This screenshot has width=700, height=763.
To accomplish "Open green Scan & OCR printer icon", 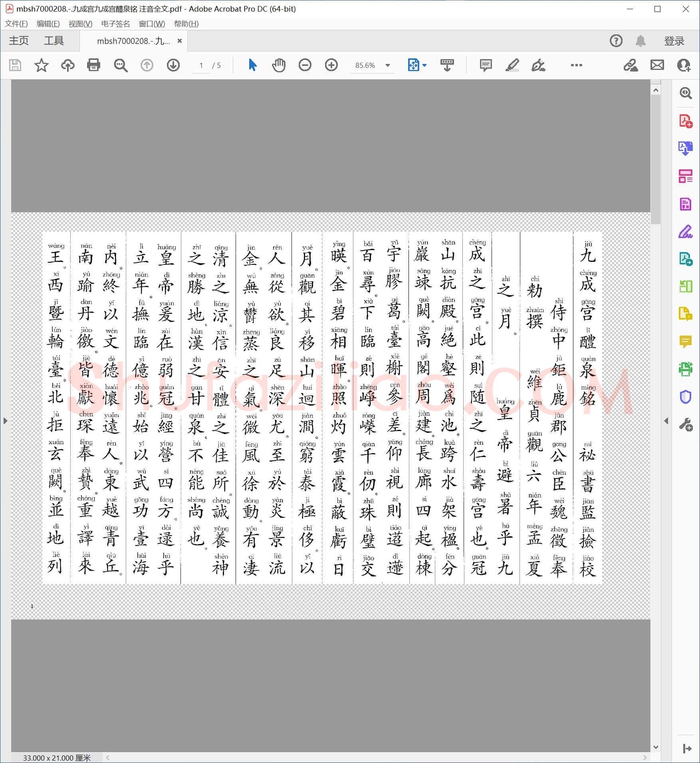I will coord(686,369).
